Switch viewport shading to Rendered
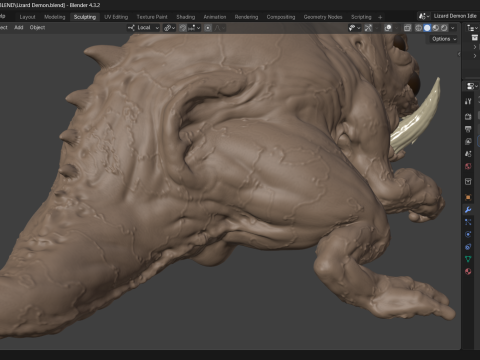The height and width of the screenshot is (360, 480). point(444,28)
